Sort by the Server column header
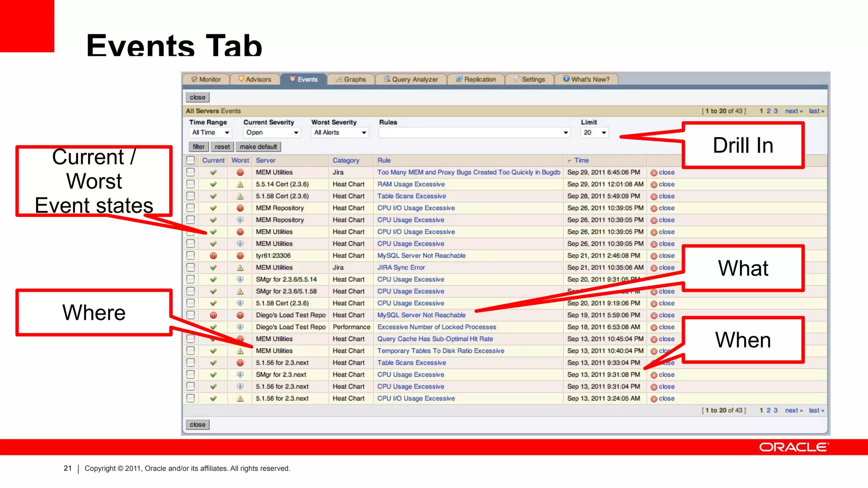This screenshot has height=488, width=868. click(x=265, y=161)
